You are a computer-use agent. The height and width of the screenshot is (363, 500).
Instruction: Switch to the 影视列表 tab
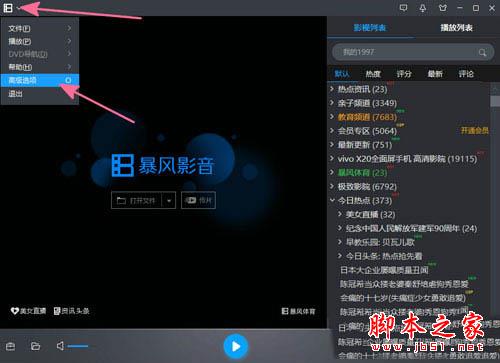(370, 28)
